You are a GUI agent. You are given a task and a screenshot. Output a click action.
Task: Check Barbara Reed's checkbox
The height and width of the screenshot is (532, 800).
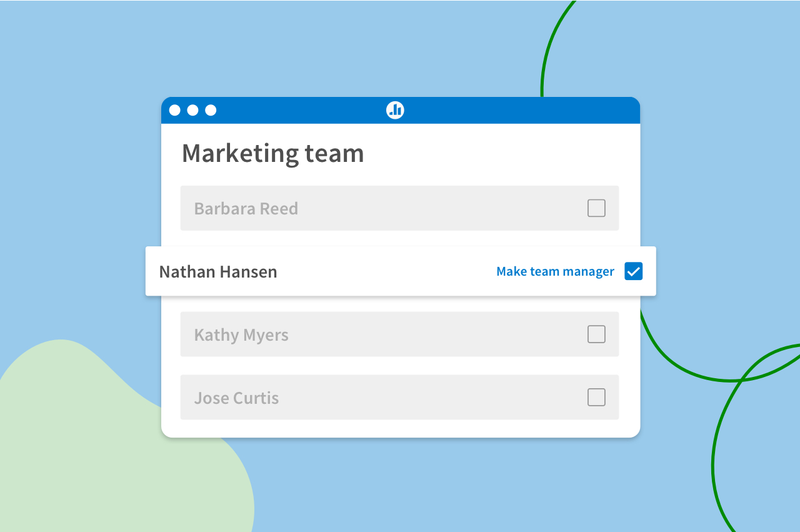tap(596, 208)
